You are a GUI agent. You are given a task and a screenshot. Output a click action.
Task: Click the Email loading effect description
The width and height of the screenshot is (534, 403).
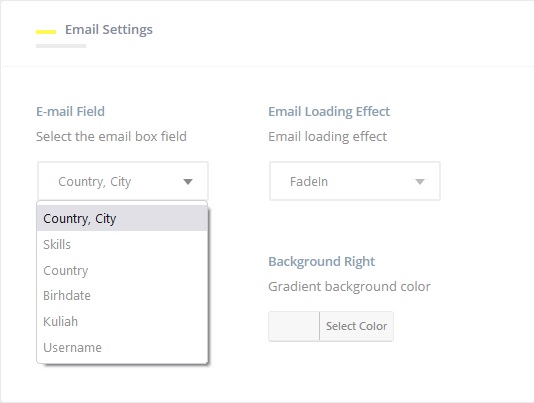pyautogui.click(x=328, y=137)
